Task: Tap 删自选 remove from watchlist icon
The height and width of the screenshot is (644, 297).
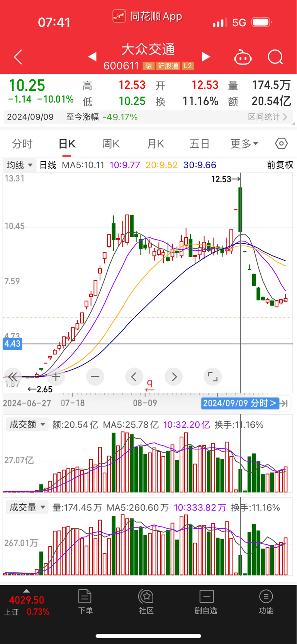Action: pyautogui.click(x=206, y=602)
